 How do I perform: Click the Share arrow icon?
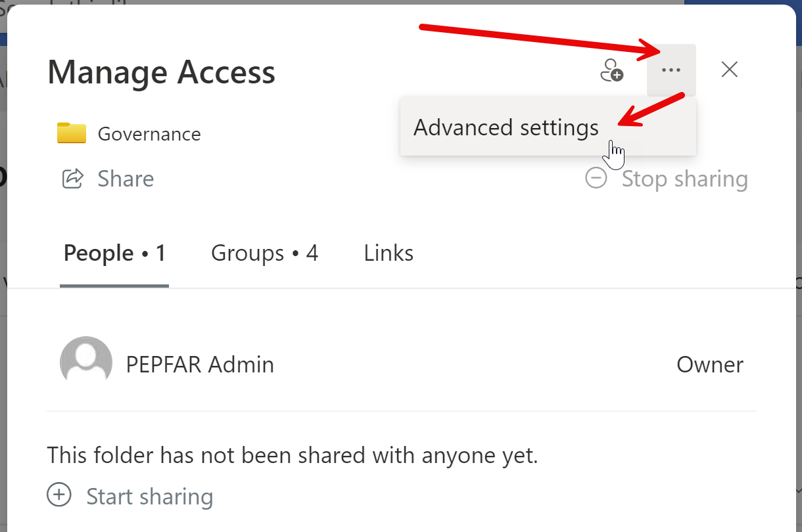tap(72, 179)
